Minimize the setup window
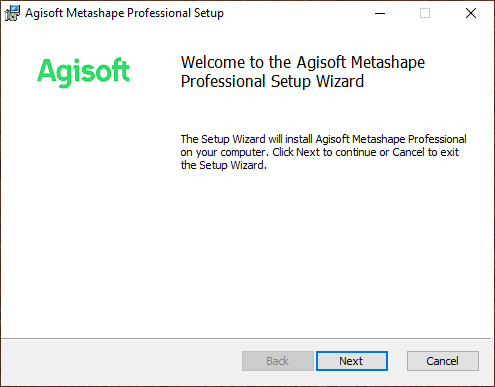This screenshot has width=495, height=387. point(380,13)
